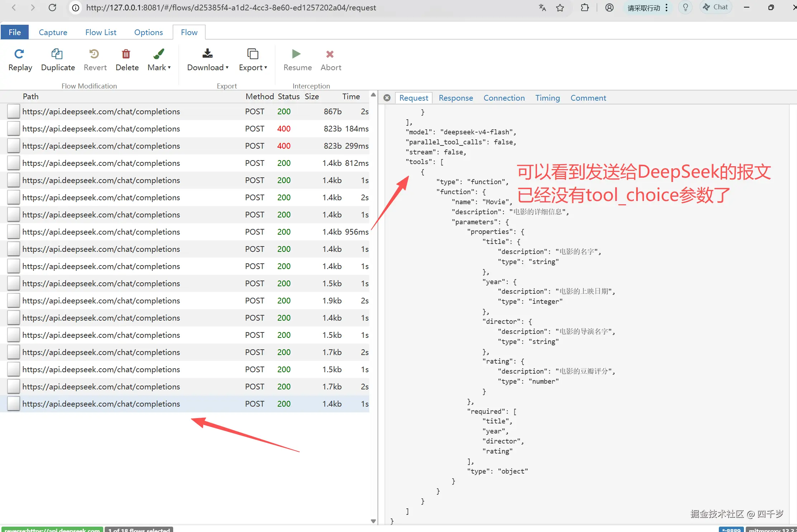Open the browser three-dot menu
This screenshot has width=797, height=532.
(x=666, y=8)
